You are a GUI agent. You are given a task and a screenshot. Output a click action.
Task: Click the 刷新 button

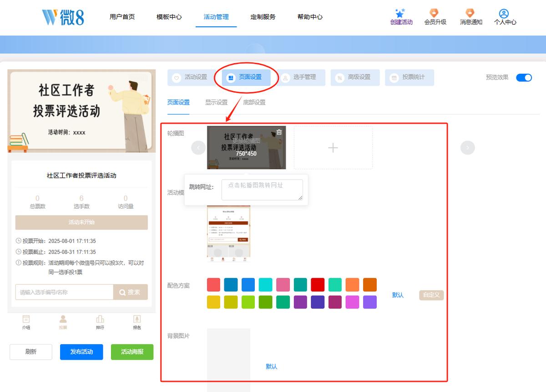tap(31, 352)
